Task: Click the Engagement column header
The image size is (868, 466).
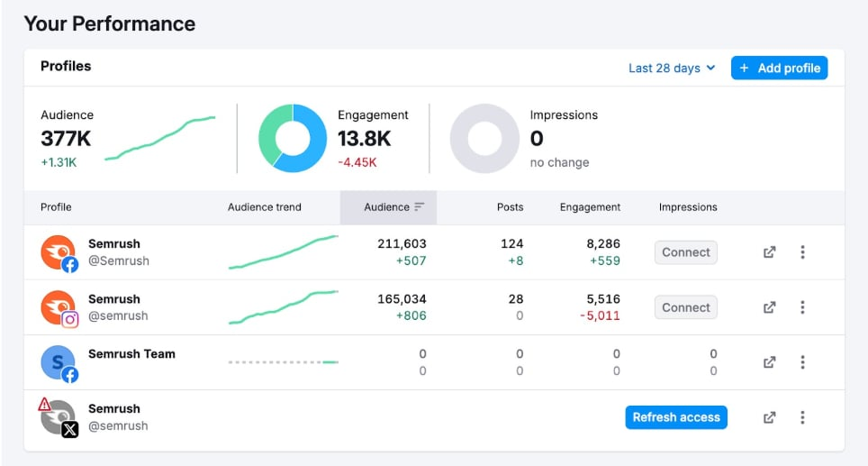Action: (590, 207)
